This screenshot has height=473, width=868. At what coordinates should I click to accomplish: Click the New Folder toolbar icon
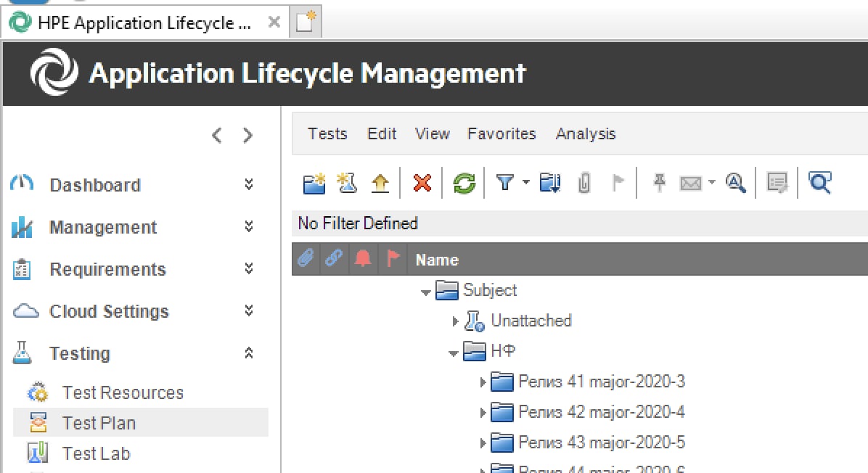point(314,183)
